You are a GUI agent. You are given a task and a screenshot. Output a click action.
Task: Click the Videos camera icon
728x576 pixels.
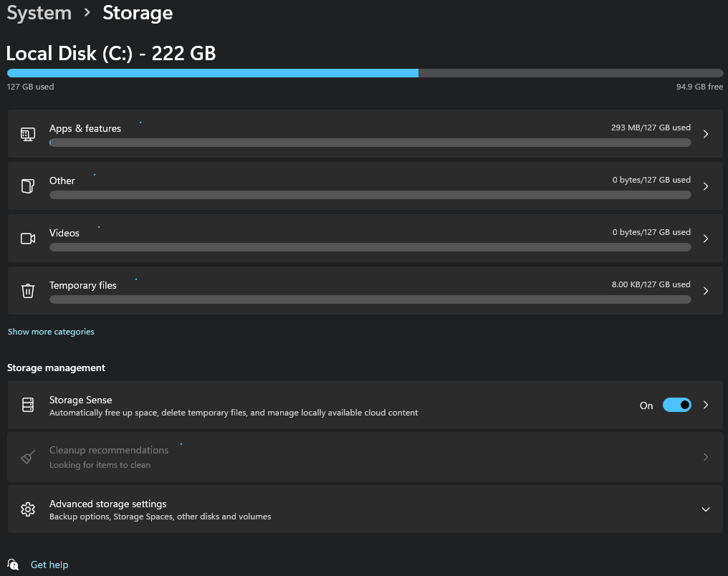(x=28, y=239)
